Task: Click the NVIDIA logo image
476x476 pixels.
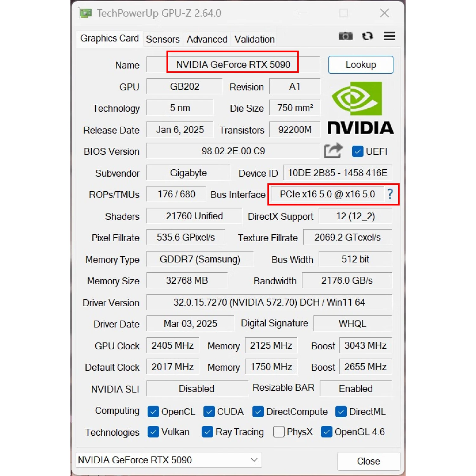Action: click(361, 108)
